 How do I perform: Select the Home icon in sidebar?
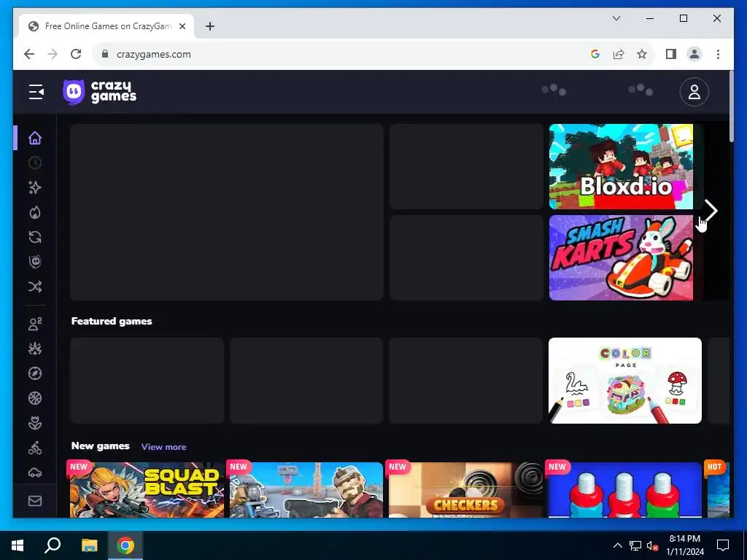click(x=35, y=138)
